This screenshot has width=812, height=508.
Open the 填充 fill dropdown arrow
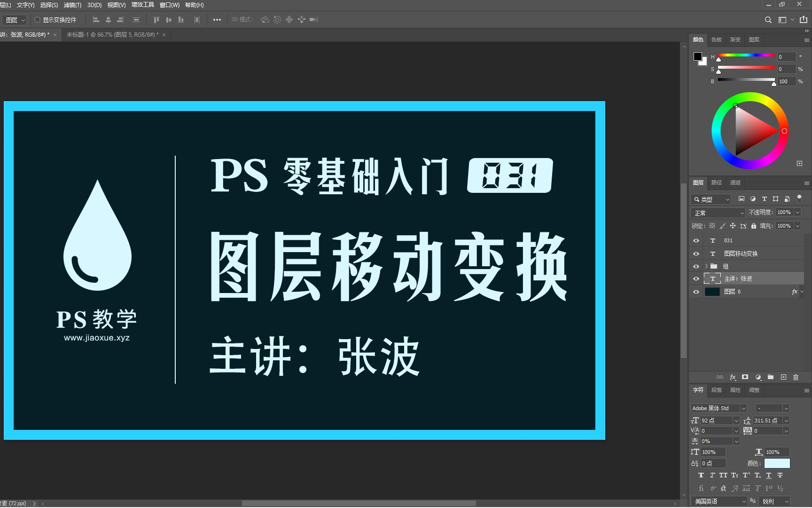coord(797,226)
